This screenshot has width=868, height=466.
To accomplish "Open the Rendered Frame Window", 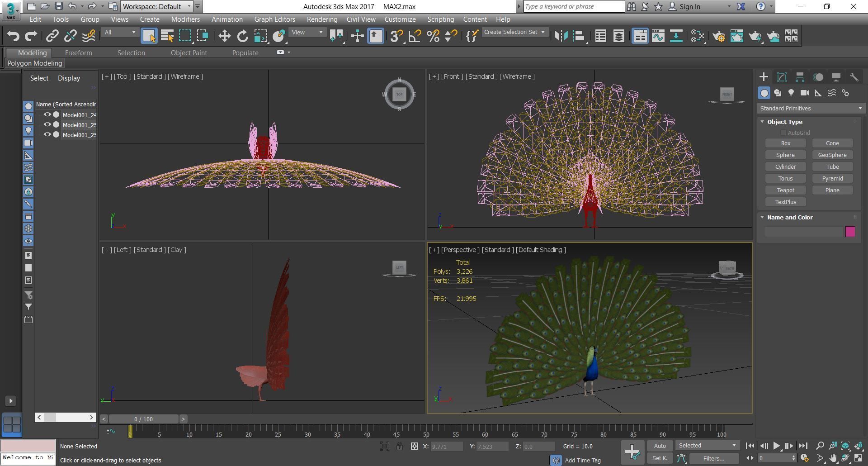I will click(x=737, y=36).
